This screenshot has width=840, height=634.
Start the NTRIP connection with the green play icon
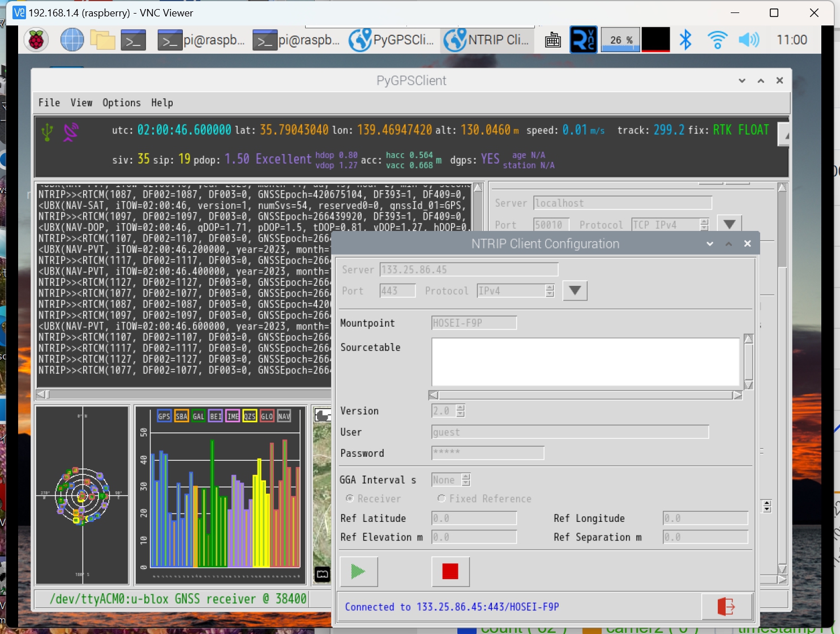coord(358,571)
